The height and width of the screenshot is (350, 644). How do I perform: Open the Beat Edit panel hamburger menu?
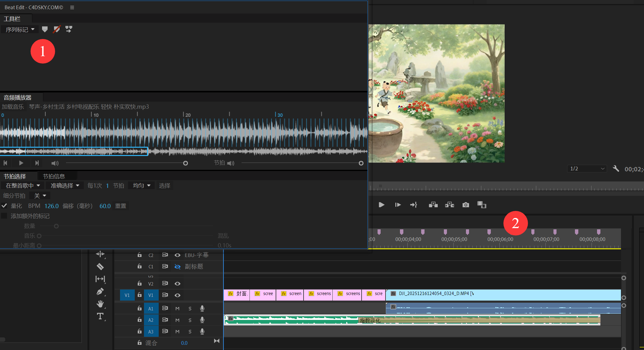point(72,7)
